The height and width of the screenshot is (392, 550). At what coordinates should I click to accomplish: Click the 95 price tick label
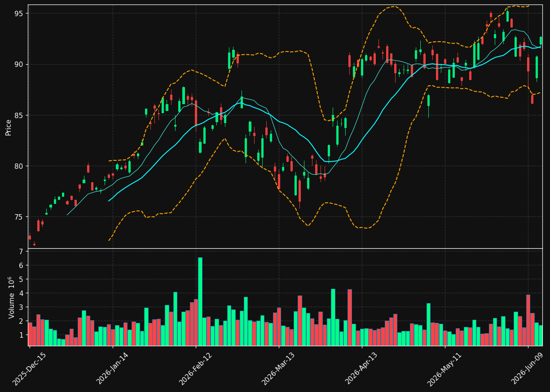[18, 13]
